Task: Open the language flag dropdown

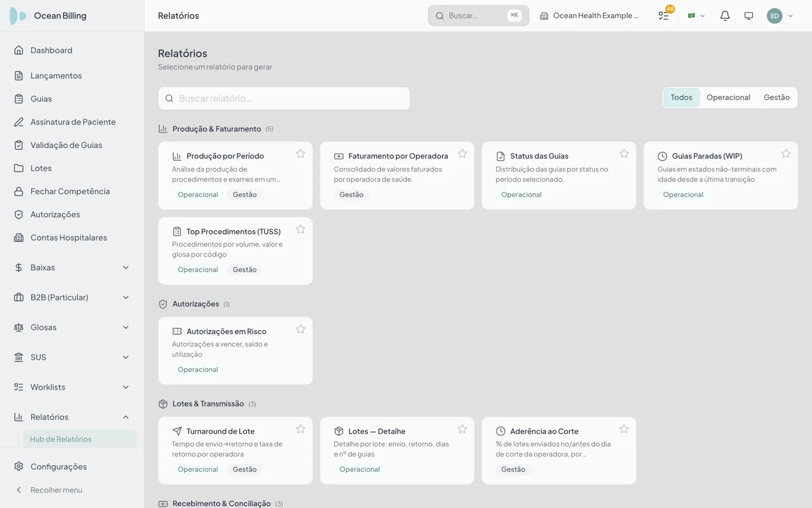Action: click(696, 16)
